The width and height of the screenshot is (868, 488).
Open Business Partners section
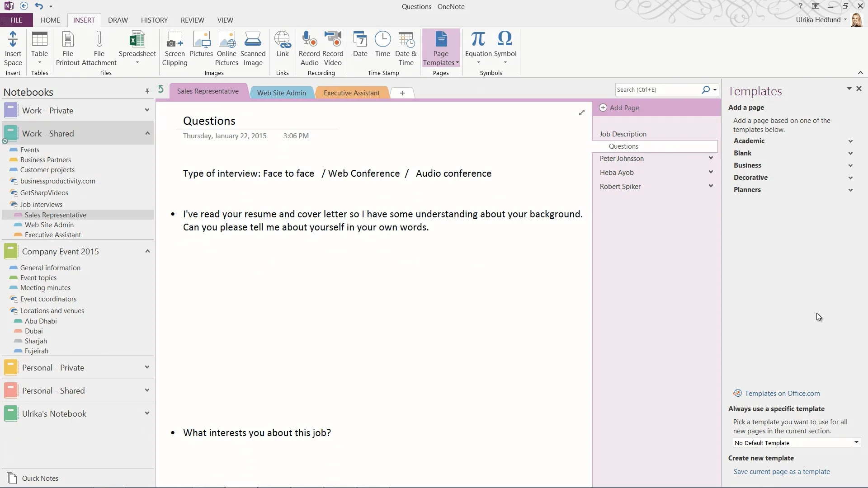[46, 160]
